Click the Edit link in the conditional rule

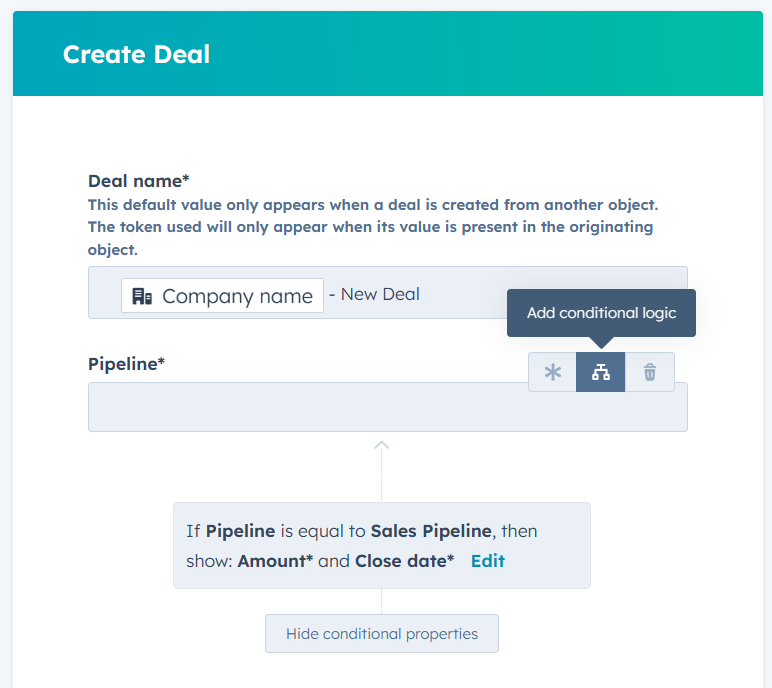[488, 561]
